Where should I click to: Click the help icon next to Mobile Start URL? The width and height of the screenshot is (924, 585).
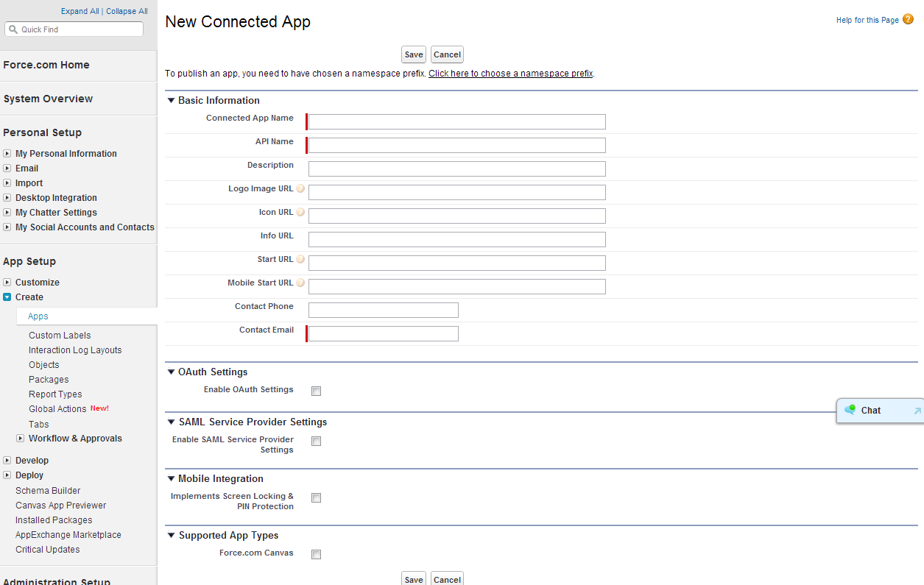(300, 283)
